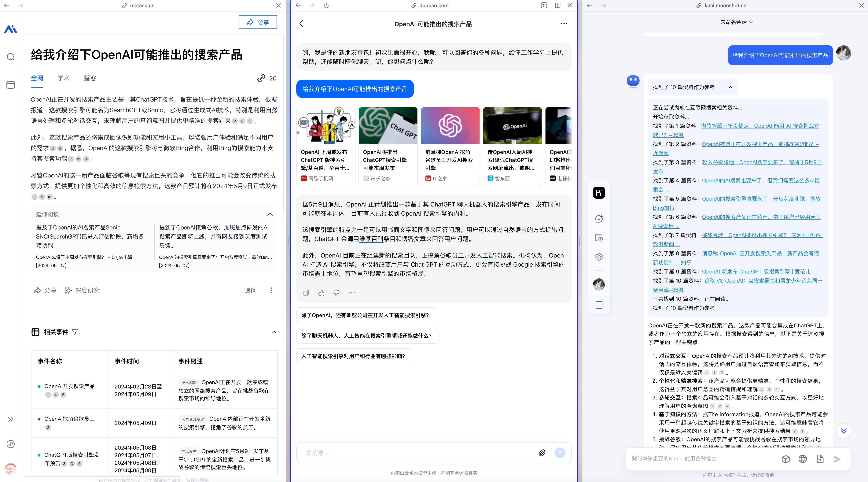Open the three-dot more menu in Metaso answer

[x=271, y=290]
